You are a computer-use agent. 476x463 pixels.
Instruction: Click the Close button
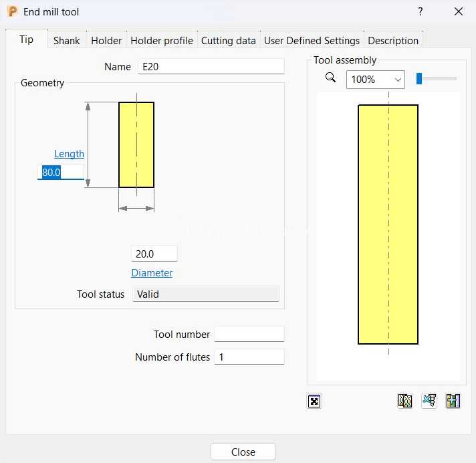[243, 452]
